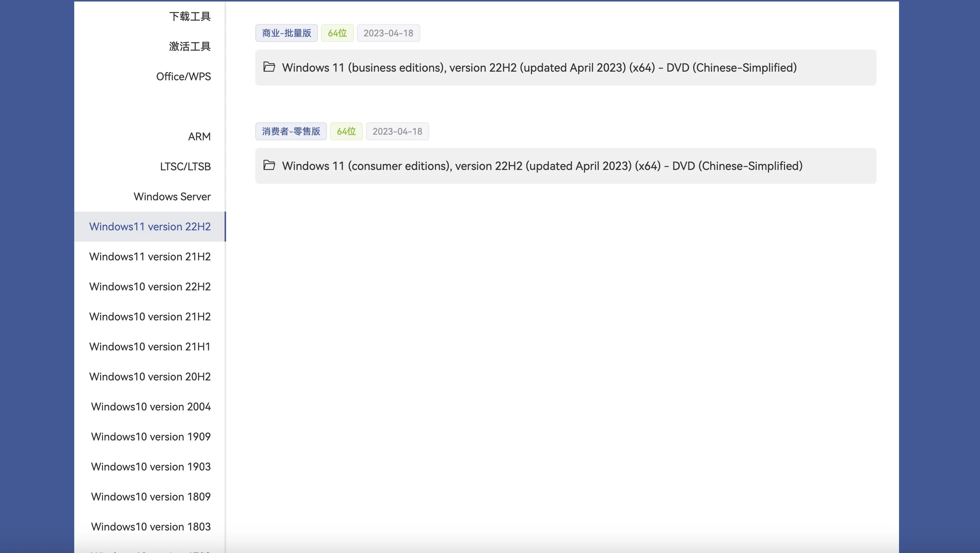Viewport: 980px width, 553px height.
Task: Select Windows10 version 2004 item
Action: click(x=150, y=407)
